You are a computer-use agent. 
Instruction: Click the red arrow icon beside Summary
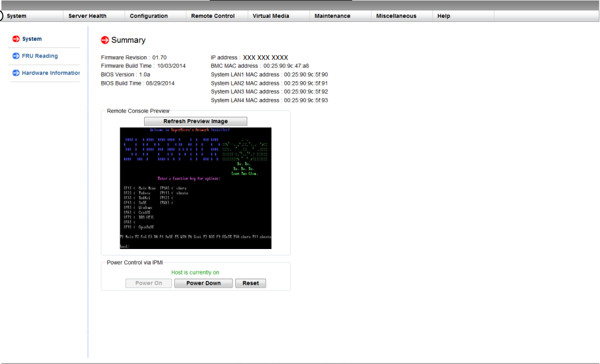tap(106, 40)
